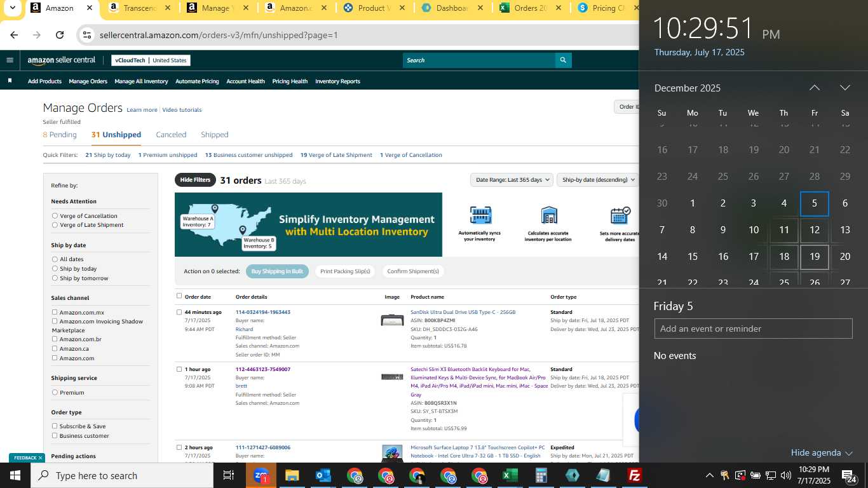
Task: Open the Chrome tab search chevron
Action: coord(12,8)
